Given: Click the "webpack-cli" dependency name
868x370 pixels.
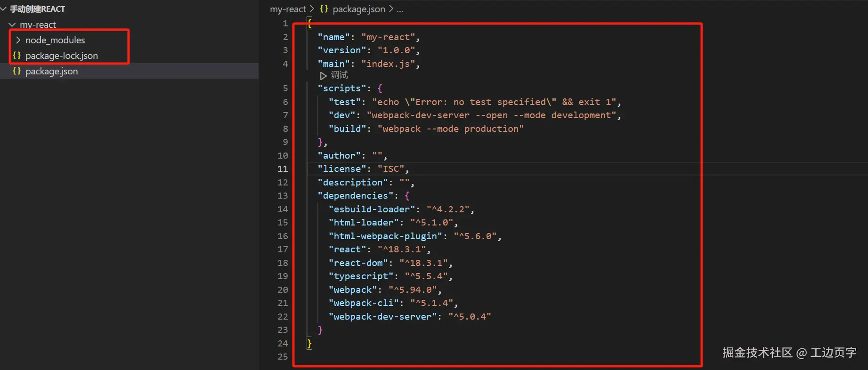Looking at the screenshot, I should click(364, 303).
